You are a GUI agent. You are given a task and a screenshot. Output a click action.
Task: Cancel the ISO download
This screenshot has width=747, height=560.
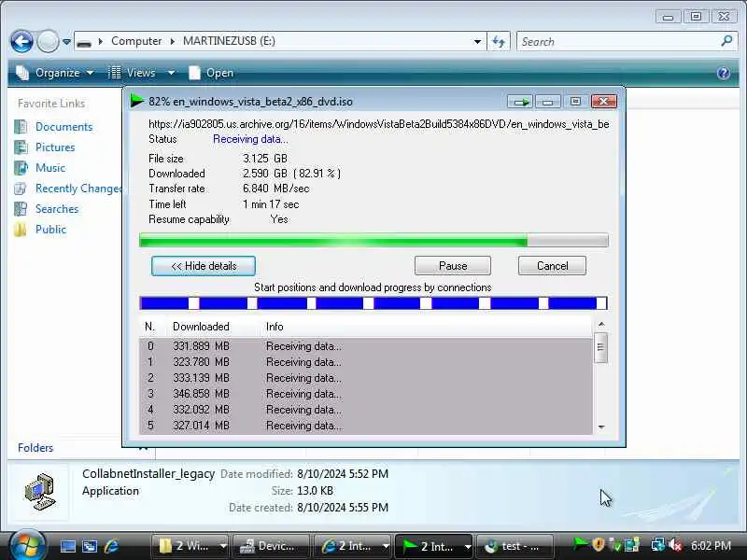552,266
